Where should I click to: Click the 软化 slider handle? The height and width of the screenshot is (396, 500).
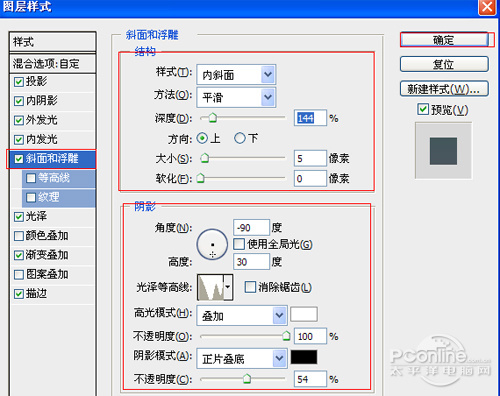point(200,178)
